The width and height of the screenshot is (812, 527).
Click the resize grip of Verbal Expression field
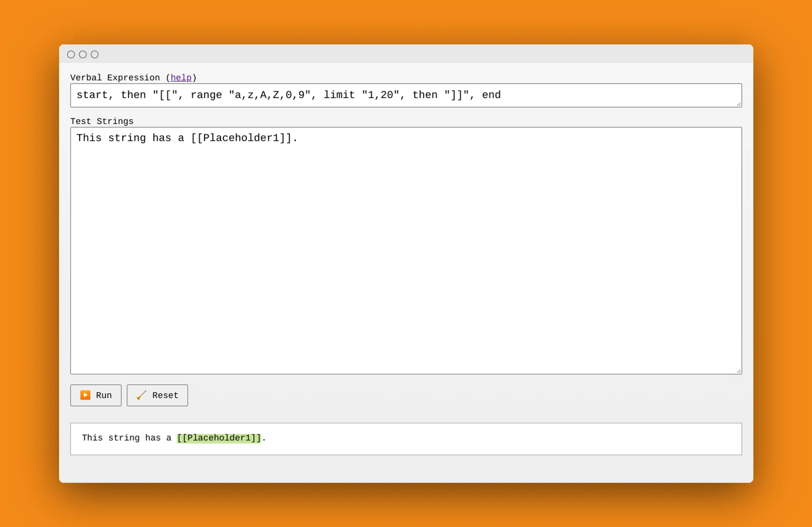tap(739, 104)
